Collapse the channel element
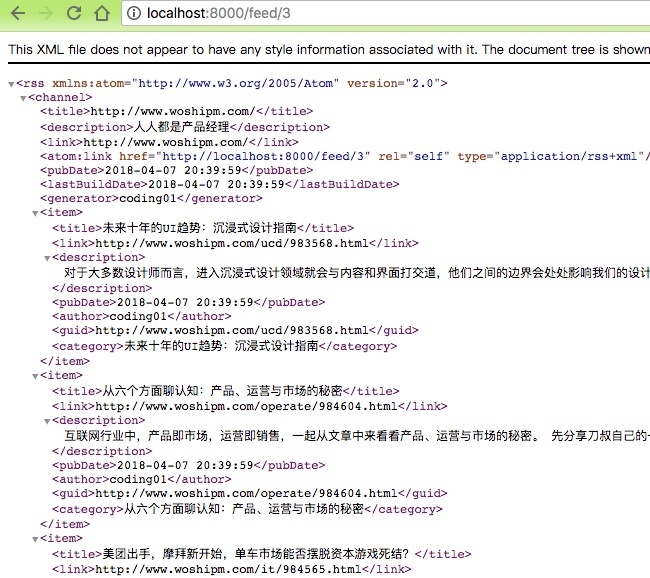650x578 pixels. point(23,98)
